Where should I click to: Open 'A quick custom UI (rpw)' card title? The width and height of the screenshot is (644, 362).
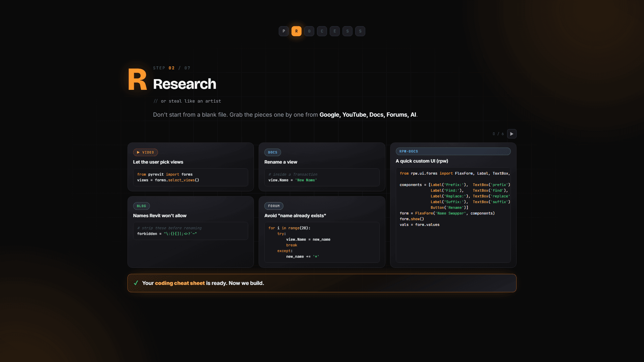point(422,161)
